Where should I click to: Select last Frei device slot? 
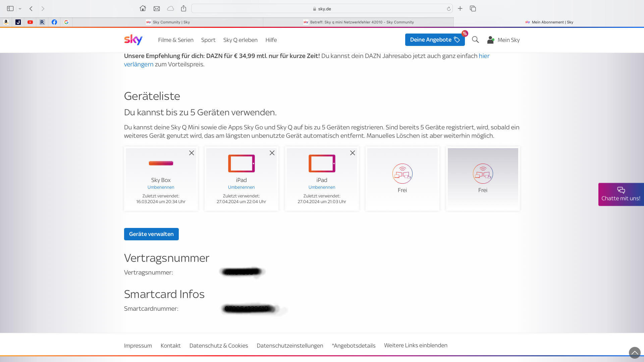pyautogui.click(x=483, y=178)
